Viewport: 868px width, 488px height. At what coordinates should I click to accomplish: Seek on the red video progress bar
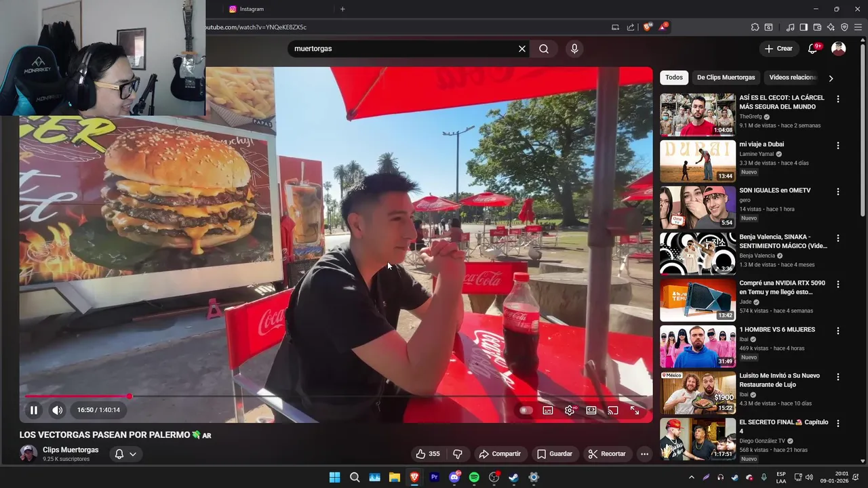(x=336, y=396)
